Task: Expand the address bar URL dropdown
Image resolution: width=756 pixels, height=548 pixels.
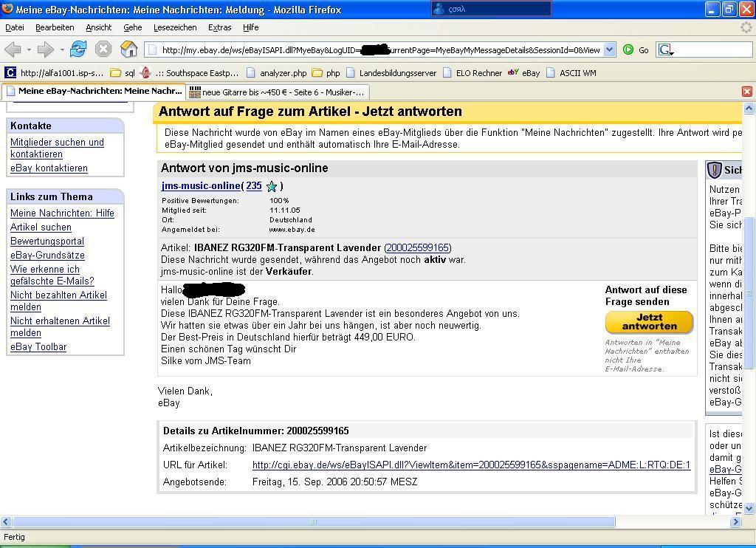Action: coord(609,49)
